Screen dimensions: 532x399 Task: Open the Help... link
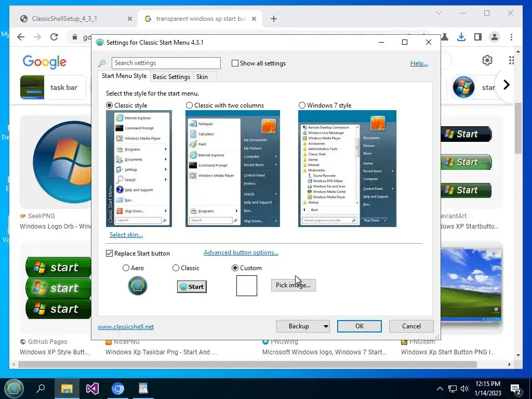coord(419,63)
